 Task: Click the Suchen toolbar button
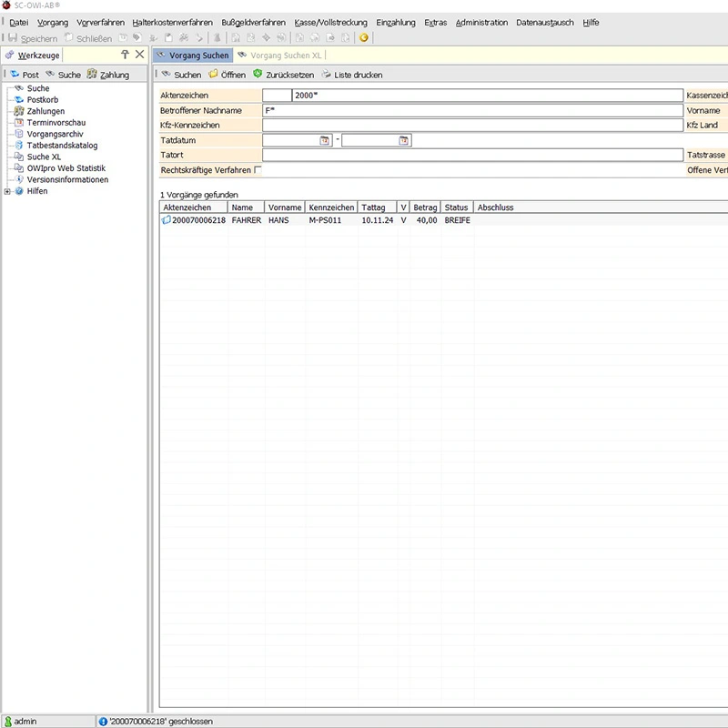181,75
